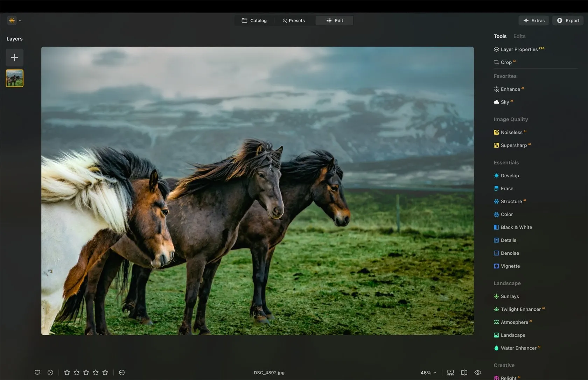Open the Enhance AI tool
Viewport: 588px width, 380px height.
510,89
